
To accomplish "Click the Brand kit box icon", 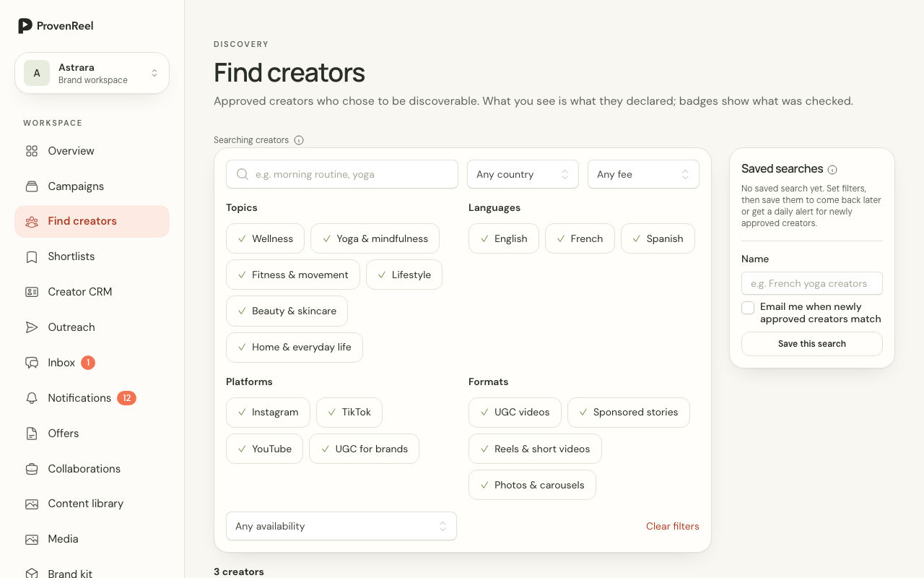I will 32,574.
